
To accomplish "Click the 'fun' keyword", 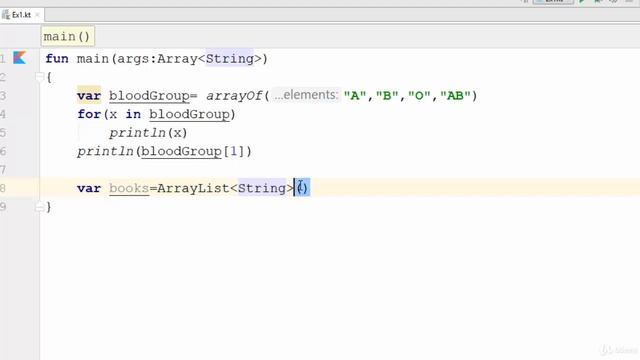I will [57, 59].
